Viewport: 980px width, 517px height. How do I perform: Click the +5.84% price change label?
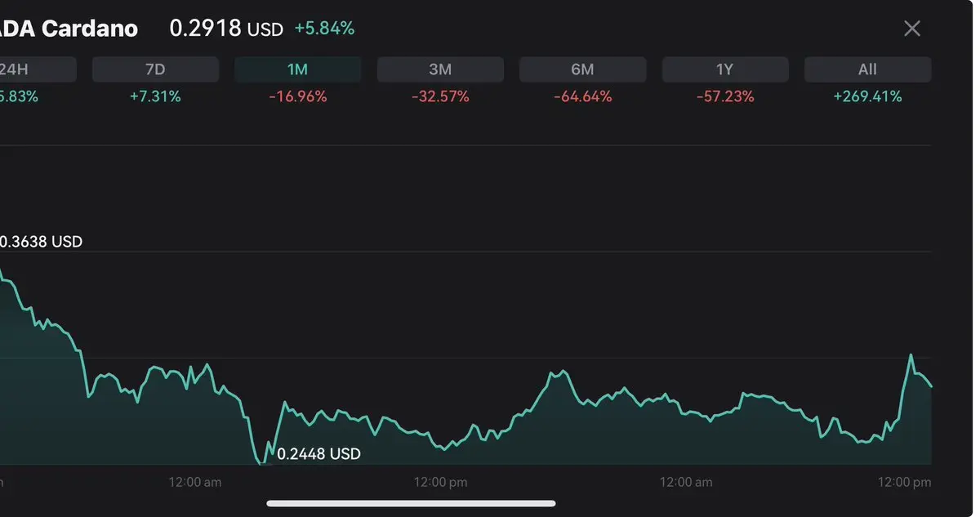(x=324, y=29)
